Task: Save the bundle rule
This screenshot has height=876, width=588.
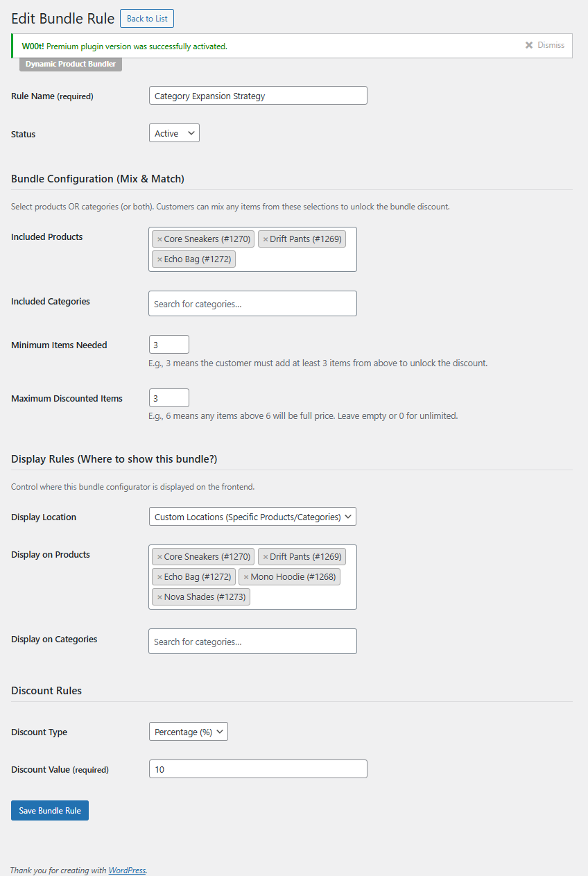Action: click(50, 811)
